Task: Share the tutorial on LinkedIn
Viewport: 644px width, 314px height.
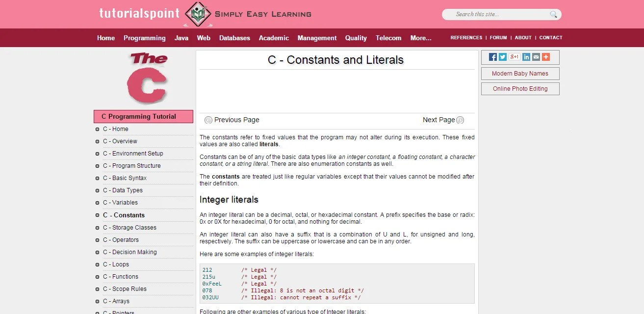Action: (x=526, y=56)
